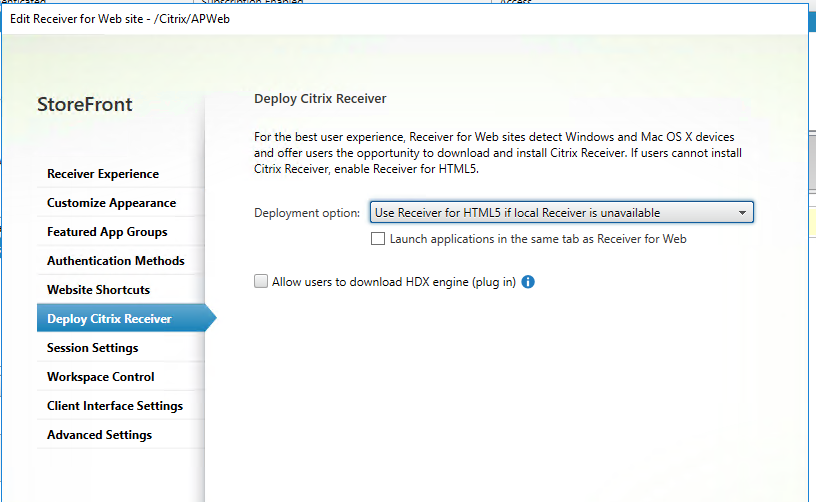Navigate to Workspace Control settings
This screenshot has height=502, width=816.
tap(100, 377)
